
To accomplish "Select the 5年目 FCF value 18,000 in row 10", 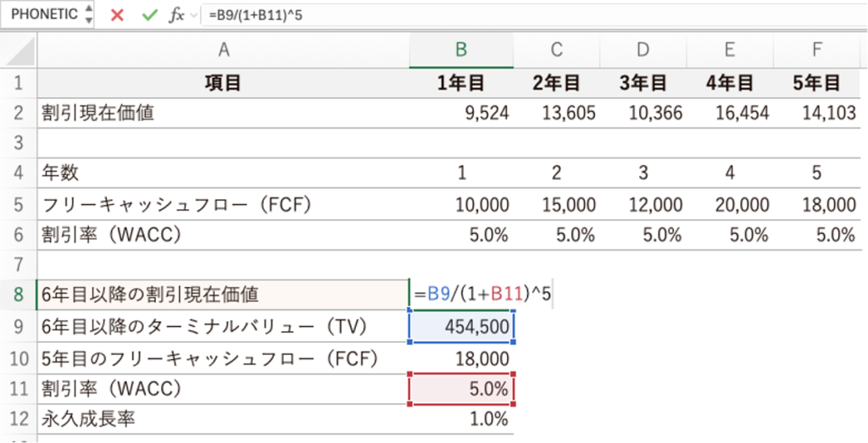I will [461, 359].
